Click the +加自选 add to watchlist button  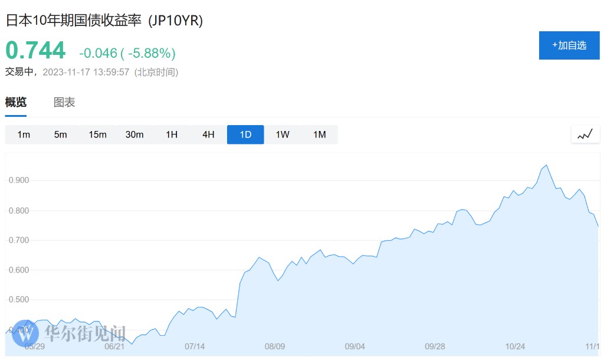[x=569, y=45]
